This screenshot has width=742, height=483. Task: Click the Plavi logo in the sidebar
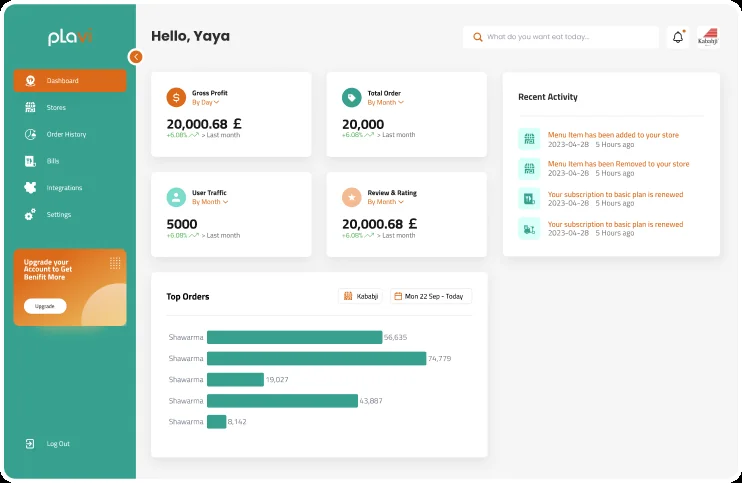pos(70,37)
